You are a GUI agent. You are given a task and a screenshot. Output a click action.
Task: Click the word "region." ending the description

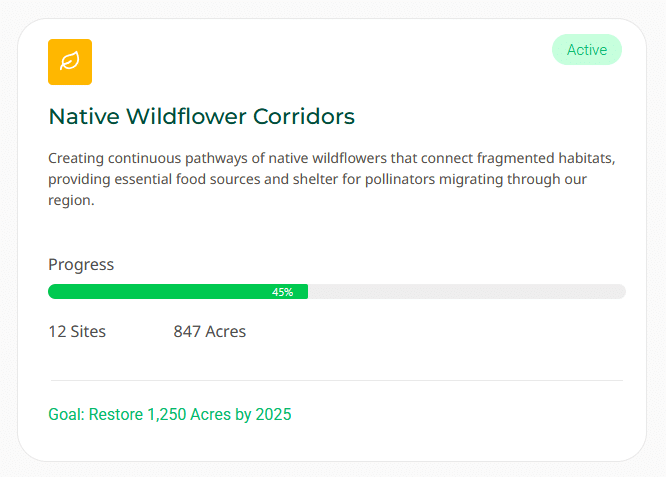[x=70, y=200]
